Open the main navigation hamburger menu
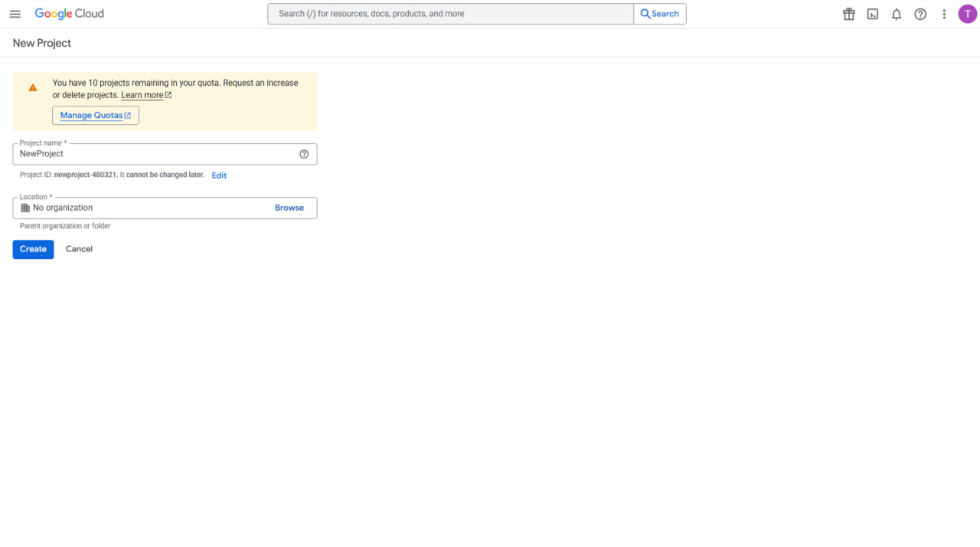This screenshot has width=980, height=547. [15, 14]
